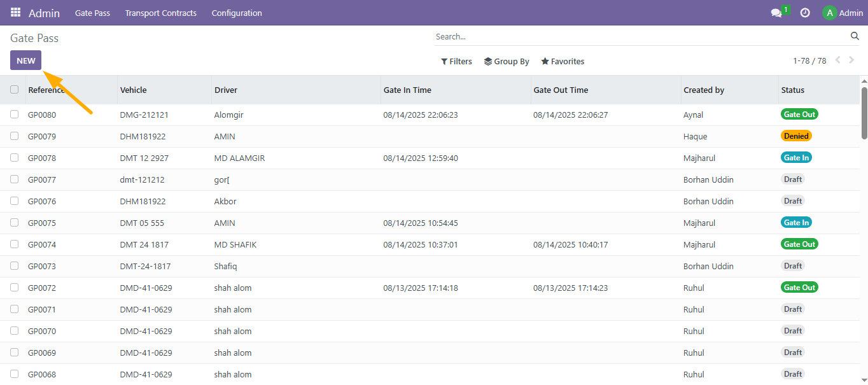
Task: Expand the Favorites dropdown
Action: (x=563, y=62)
